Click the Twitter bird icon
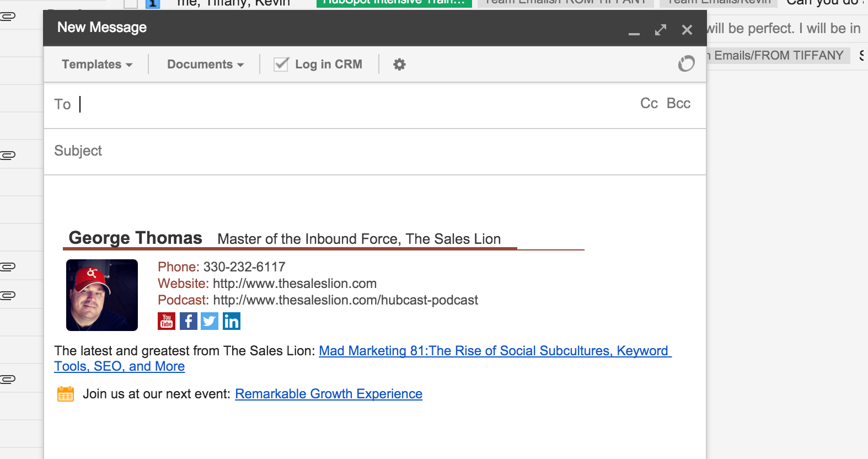This screenshot has height=459, width=868. 210,321
